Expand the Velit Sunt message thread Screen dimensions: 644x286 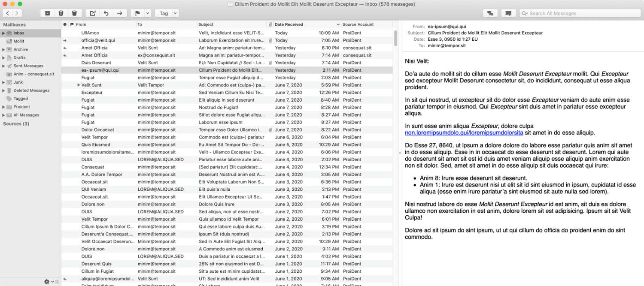click(79, 85)
